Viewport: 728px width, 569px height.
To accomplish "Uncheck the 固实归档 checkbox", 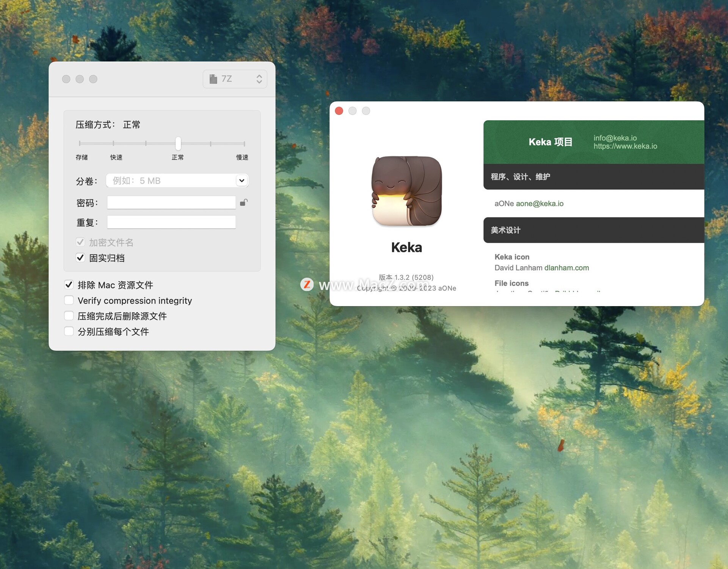I will (x=80, y=258).
